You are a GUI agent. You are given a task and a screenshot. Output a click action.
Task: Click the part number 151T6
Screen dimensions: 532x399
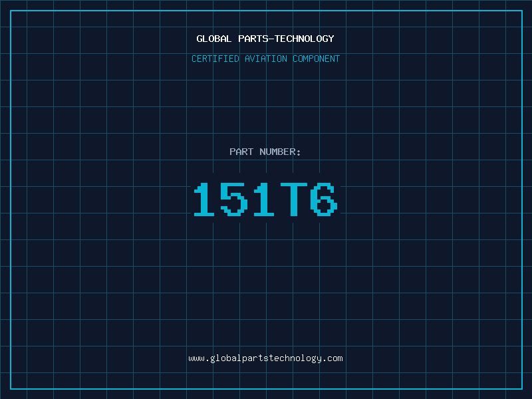coord(265,199)
